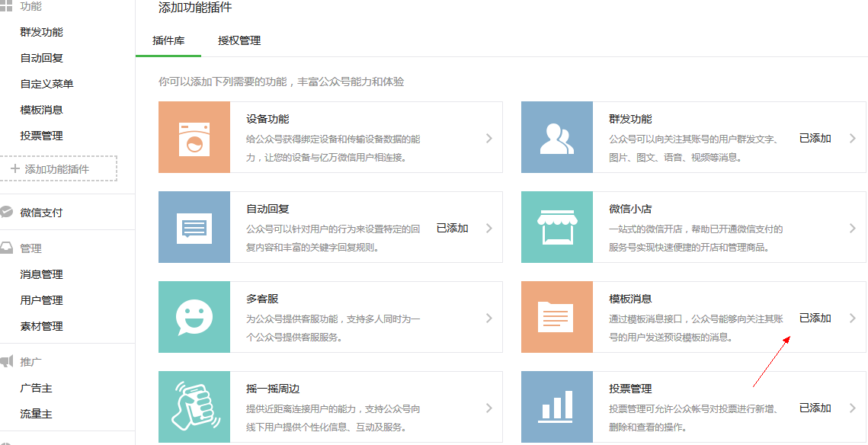Click 已添加 status on 投票管理 card

coord(815,408)
